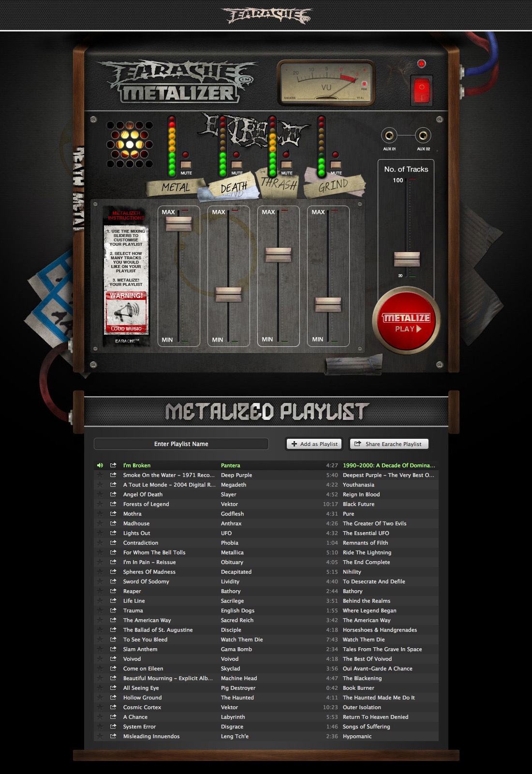Click the No. of Tracks slider handle
Viewport: 532px width, 774px height.
pos(407,259)
